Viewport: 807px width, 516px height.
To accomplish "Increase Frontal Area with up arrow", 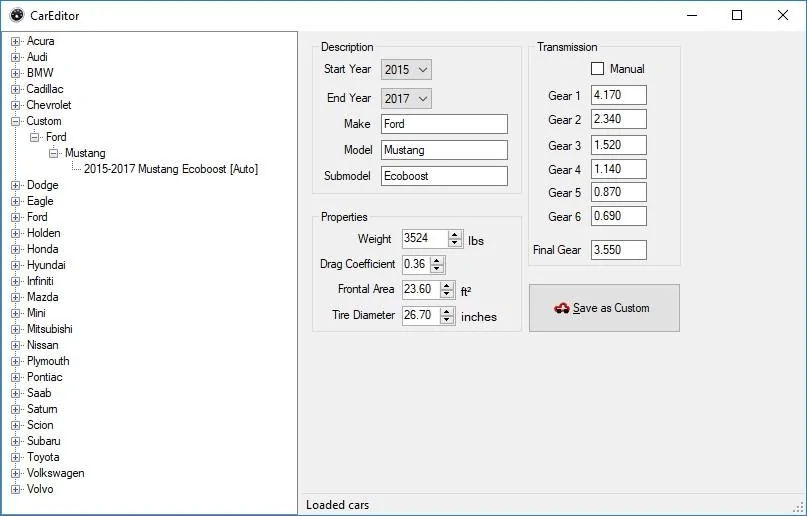I will click(447, 286).
